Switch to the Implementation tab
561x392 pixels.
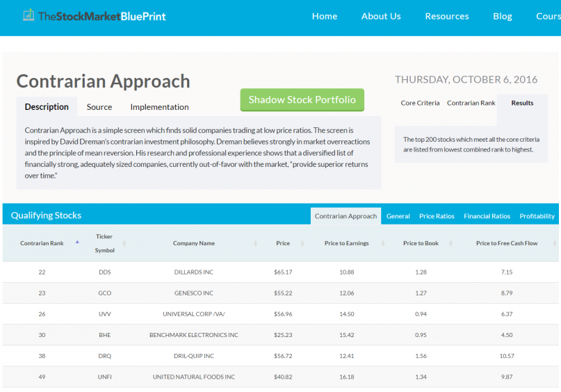(160, 107)
